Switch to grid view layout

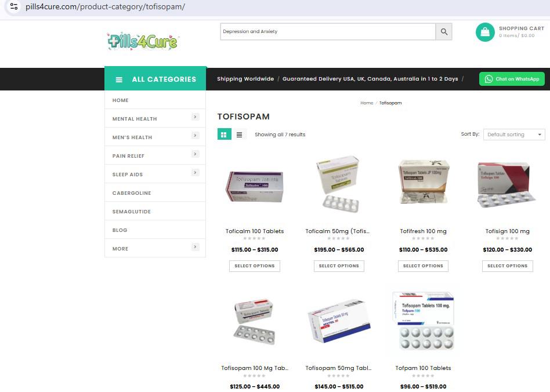pyautogui.click(x=224, y=135)
